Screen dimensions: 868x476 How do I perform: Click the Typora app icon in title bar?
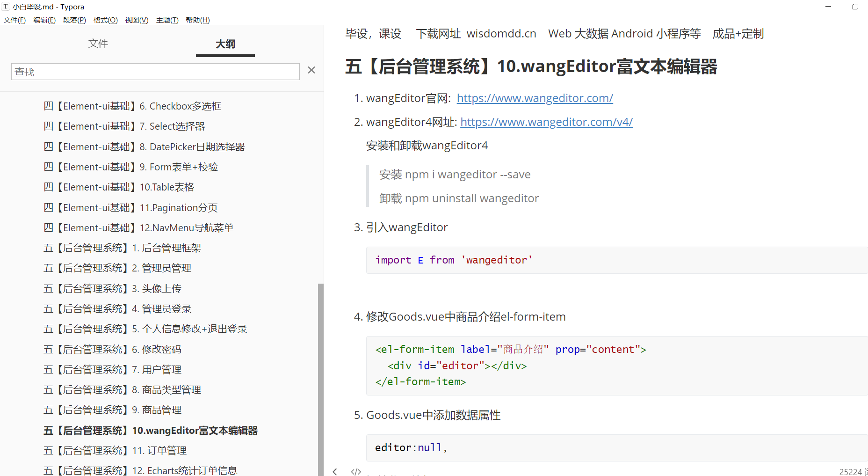pos(6,7)
